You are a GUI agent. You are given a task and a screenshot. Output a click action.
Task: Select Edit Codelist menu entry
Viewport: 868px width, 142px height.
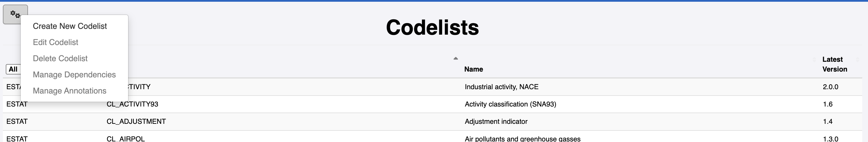click(56, 42)
